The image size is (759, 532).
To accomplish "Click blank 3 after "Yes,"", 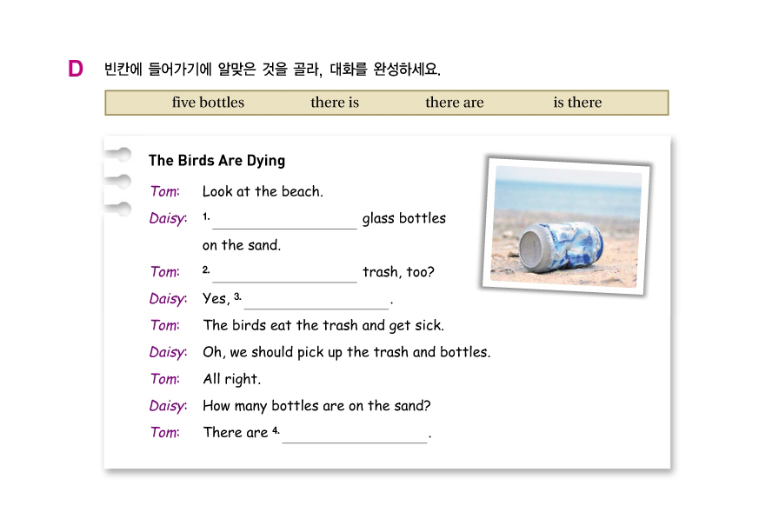I will pyautogui.click(x=316, y=301).
